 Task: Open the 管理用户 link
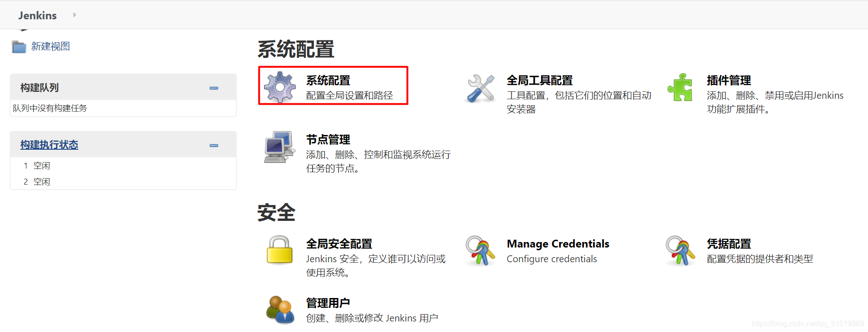pyautogui.click(x=328, y=303)
